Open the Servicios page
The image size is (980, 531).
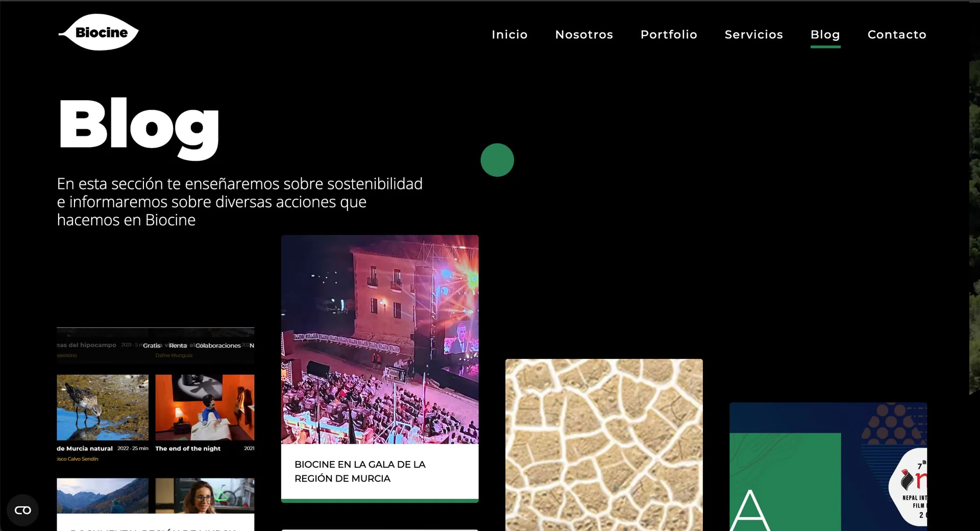(x=753, y=35)
